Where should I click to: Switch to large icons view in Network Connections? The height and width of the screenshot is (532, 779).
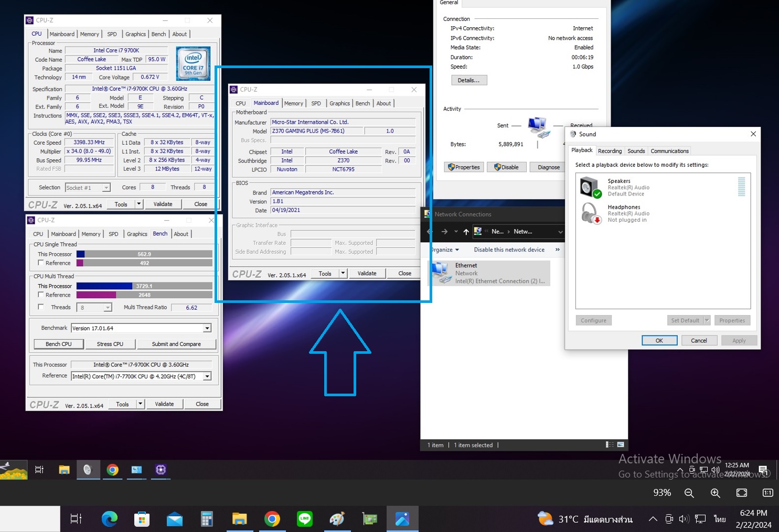[621, 444]
